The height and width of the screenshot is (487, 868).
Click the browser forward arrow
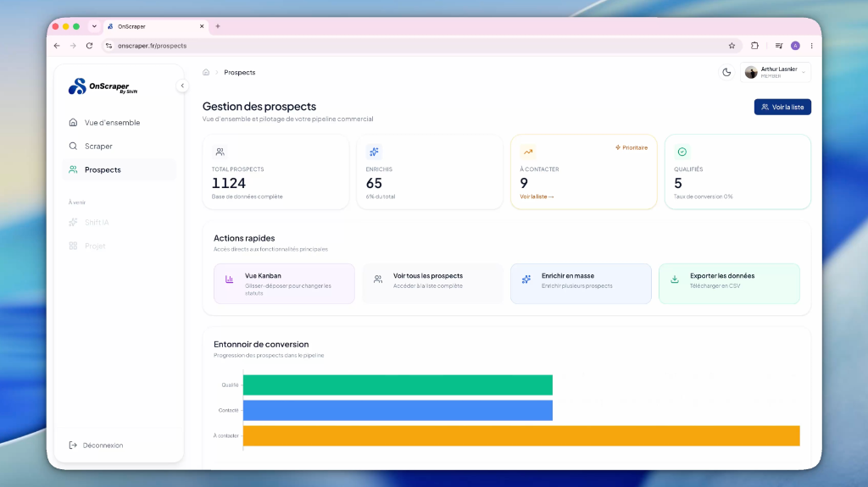pyautogui.click(x=73, y=46)
